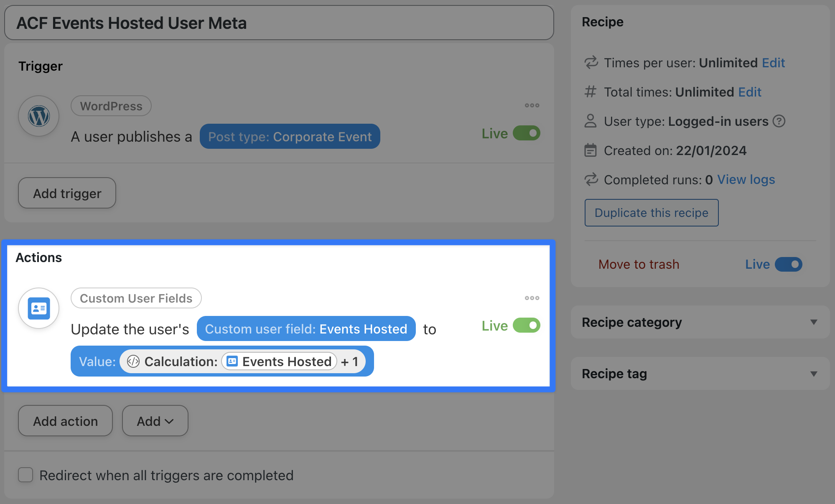
Task: Click the user icon beside User type
Action: pos(590,121)
